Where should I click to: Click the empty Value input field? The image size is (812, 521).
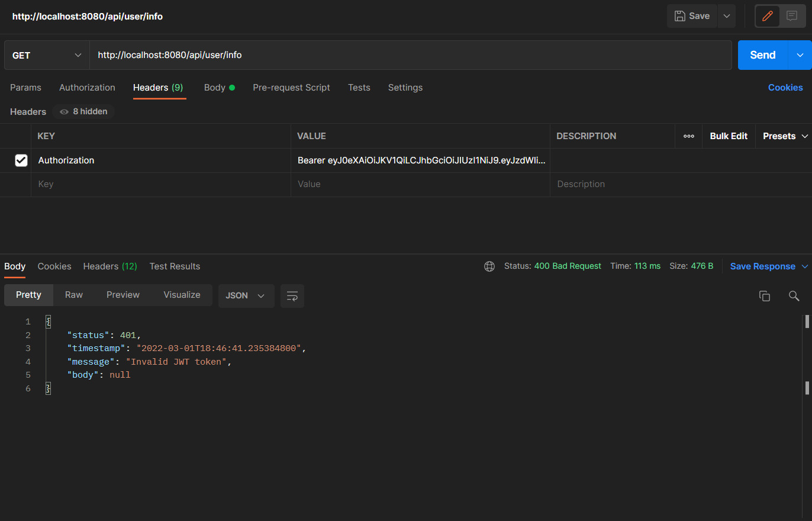click(421, 184)
